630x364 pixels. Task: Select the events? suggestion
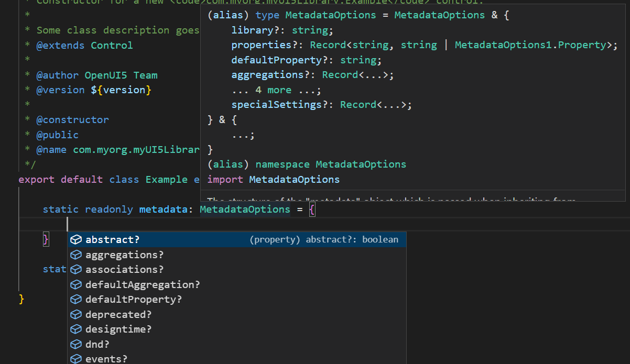(x=237, y=358)
